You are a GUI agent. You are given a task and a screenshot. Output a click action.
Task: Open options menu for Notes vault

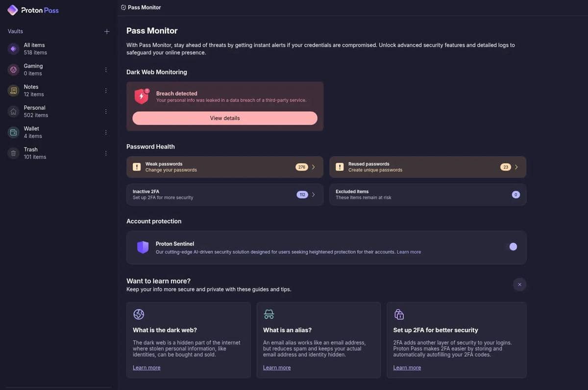click(x=106, y=91)
